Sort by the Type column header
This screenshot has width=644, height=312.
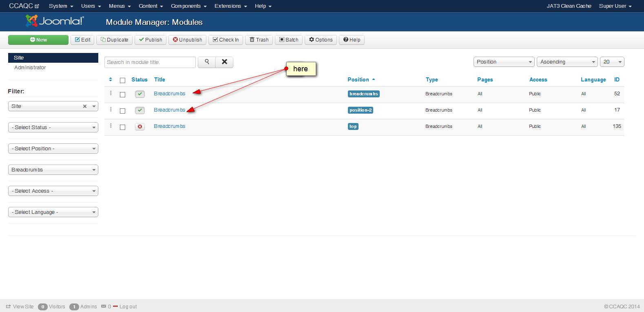(x=432, y=80)
